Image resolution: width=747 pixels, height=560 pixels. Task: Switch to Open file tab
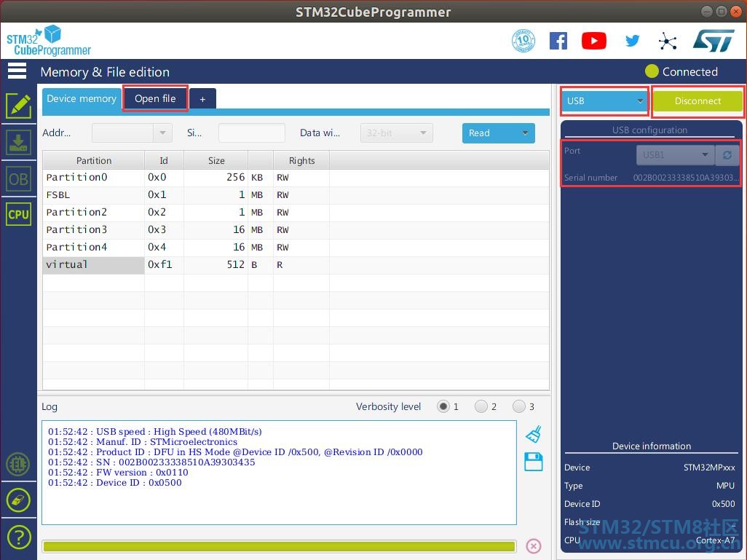(x=155, y=98)
